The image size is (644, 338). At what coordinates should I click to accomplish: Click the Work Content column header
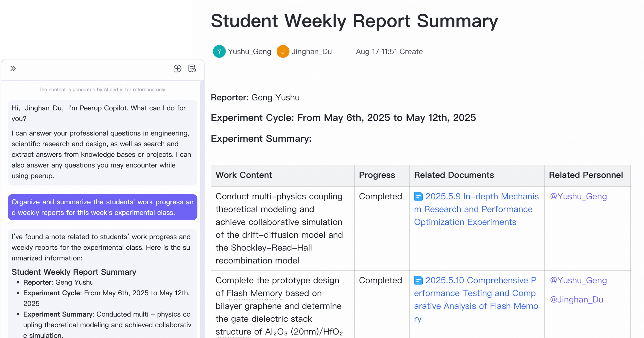244,175
